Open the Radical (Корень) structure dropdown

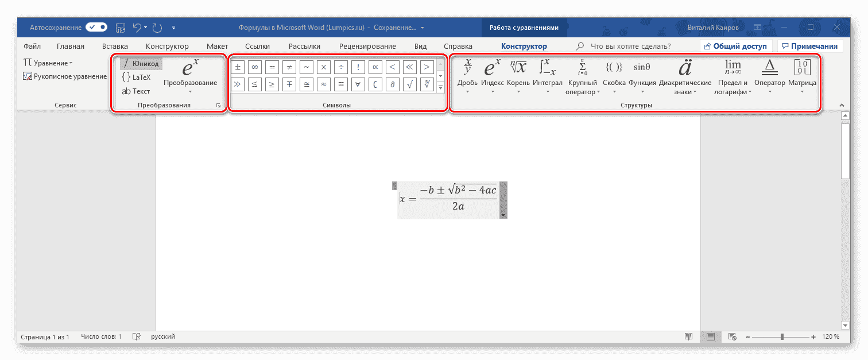coord(518,76)
